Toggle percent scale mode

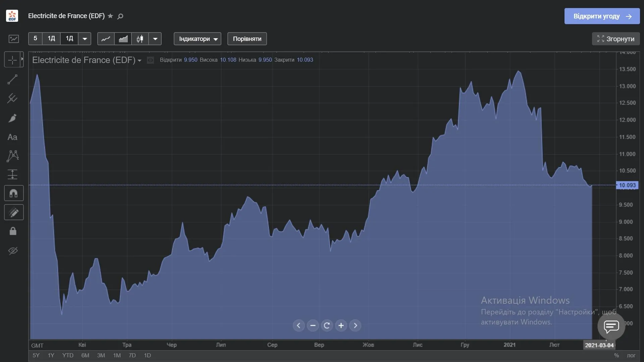pos(616,356)
